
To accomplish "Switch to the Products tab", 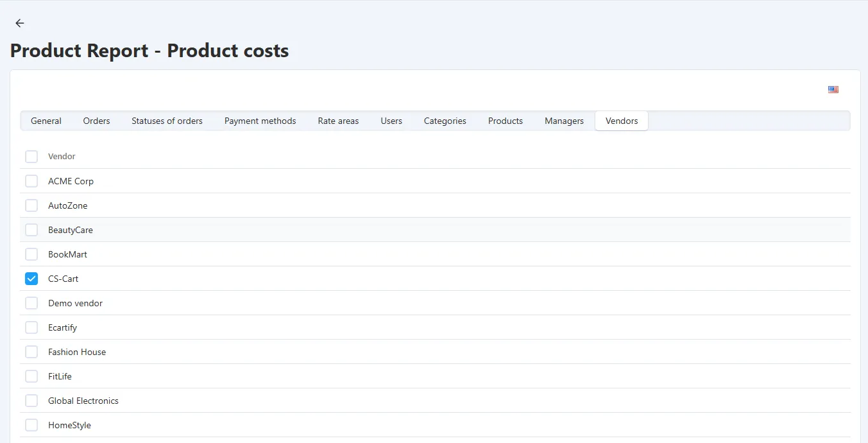I will [506, 121].
